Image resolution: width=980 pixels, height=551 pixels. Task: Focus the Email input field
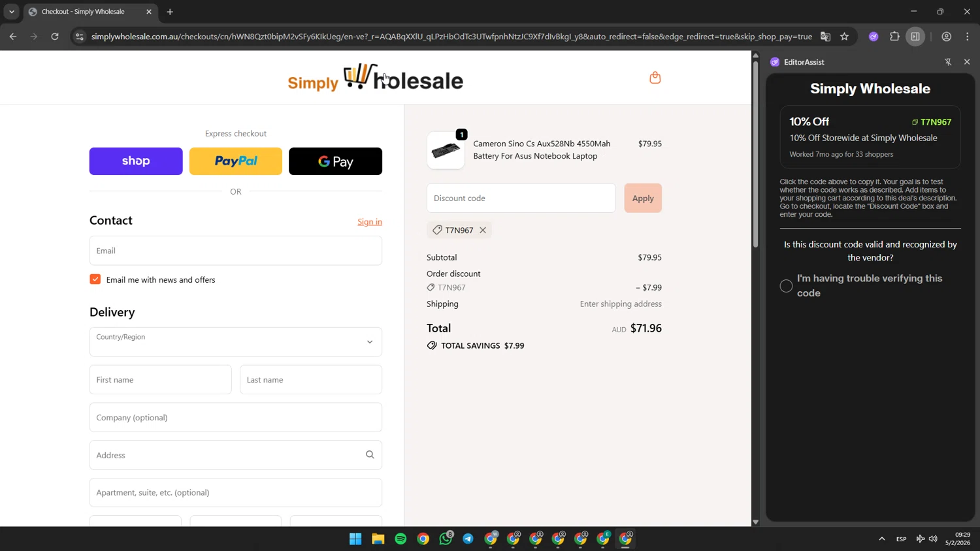[236, 251]
